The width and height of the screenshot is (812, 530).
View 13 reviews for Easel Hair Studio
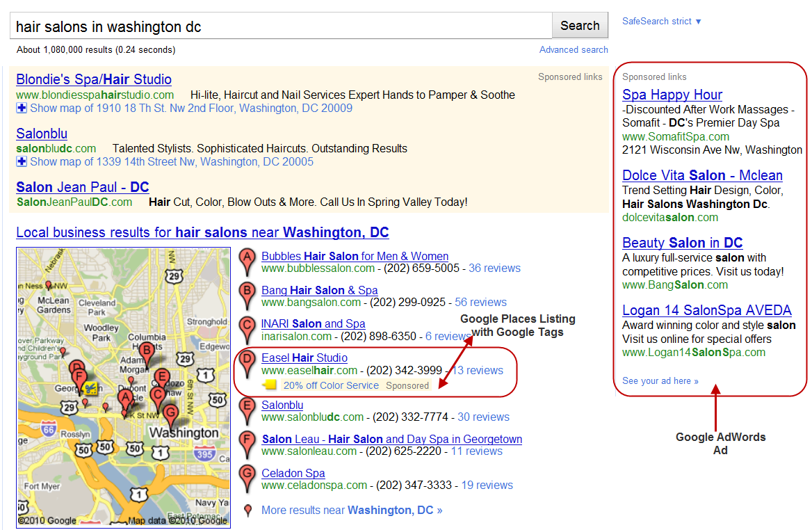tap(478, 371)
